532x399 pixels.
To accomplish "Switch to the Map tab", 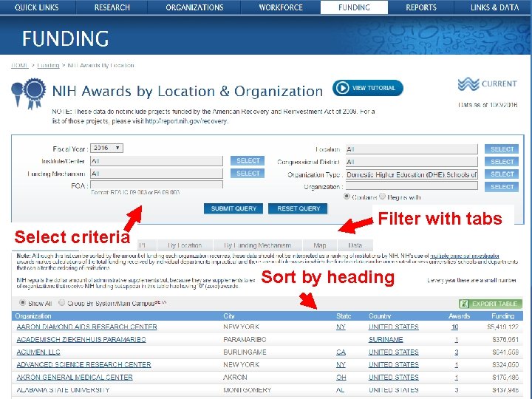I will [x=320, y=245].
